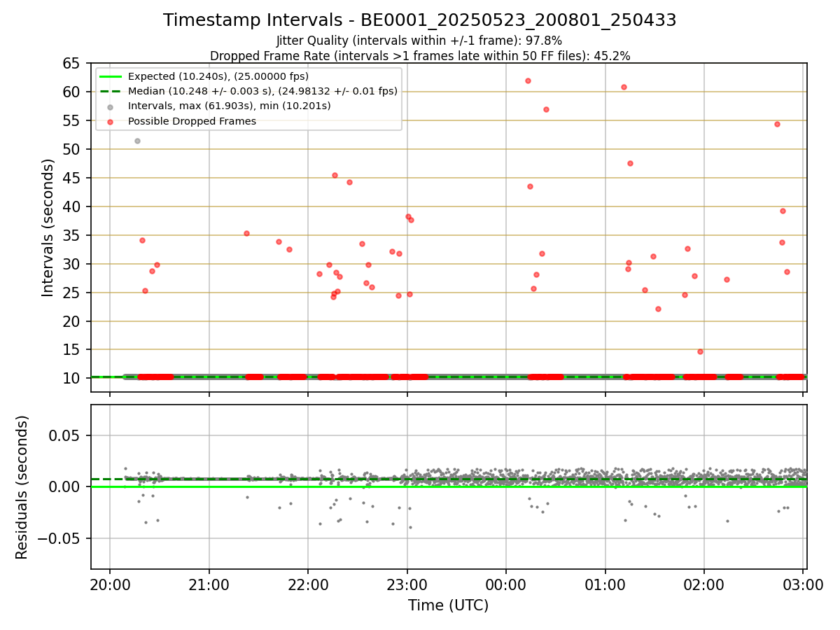Click the red point near 61 seconds after 01:00

coord(624,87)
